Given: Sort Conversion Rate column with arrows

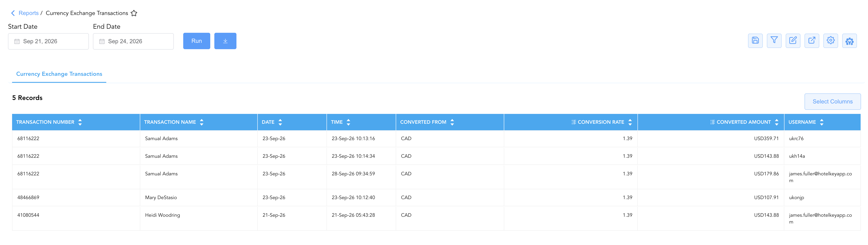Looking at the screenshot, I should [630, 122].
